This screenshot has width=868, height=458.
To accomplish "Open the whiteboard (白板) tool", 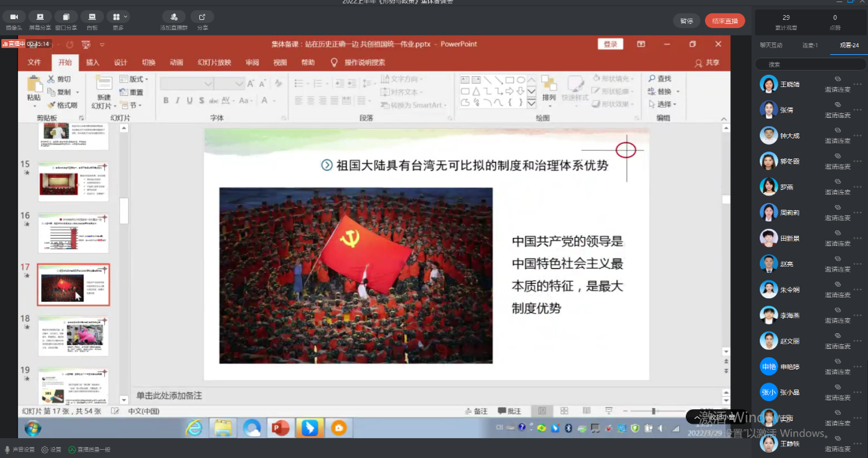I will point(92,16).
